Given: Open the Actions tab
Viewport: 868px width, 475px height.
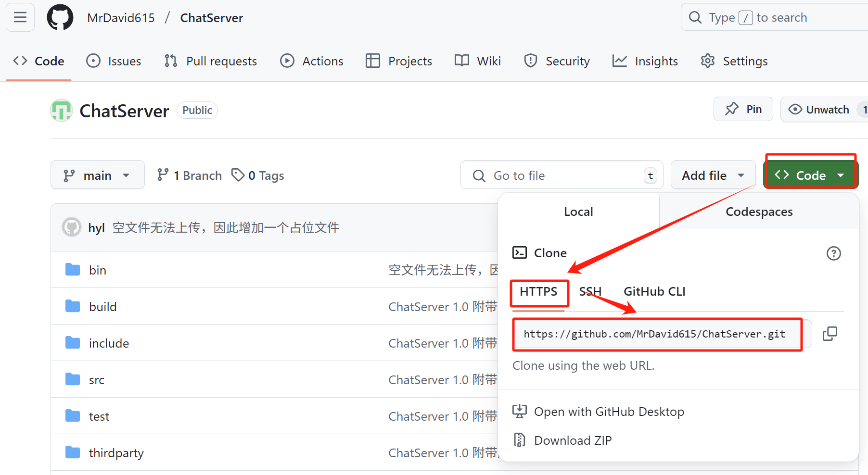Looking at the screenshot, I should [x=312, y=61].
